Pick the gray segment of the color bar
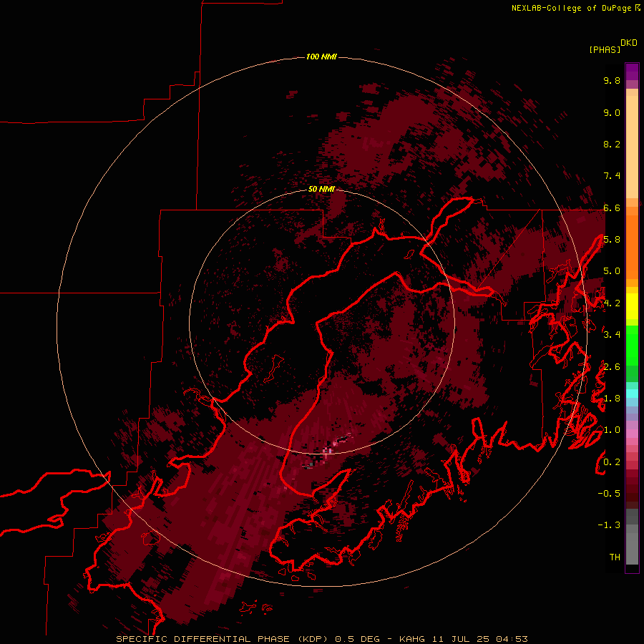The height and width of the screenshot is (644, 644). click(x=632, y=538)
